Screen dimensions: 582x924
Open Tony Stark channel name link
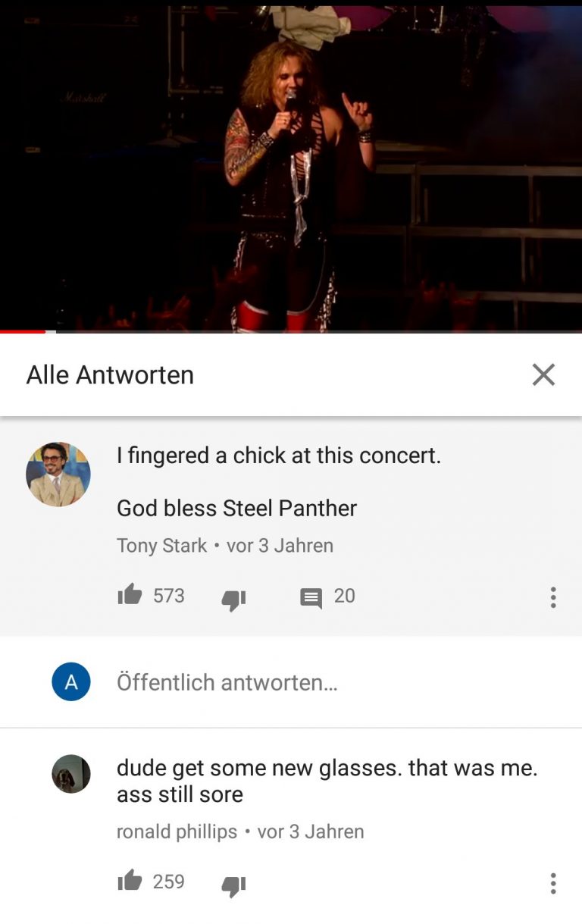(x=161, y=546)
